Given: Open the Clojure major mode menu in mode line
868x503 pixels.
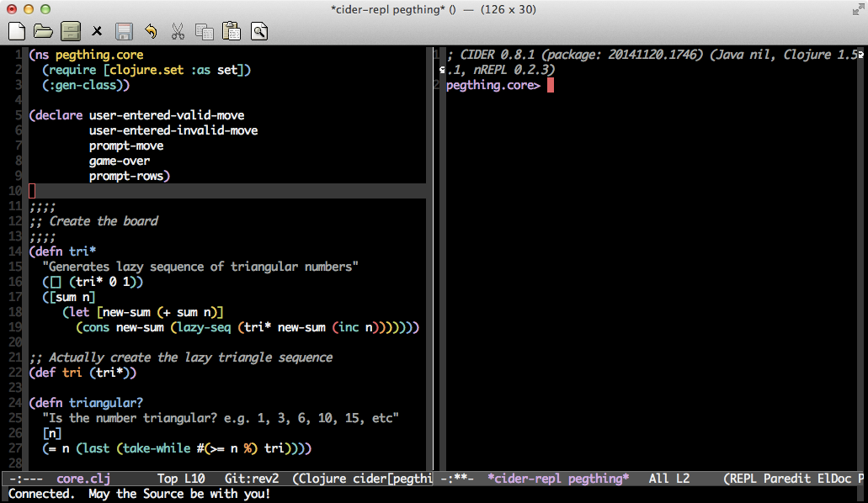Looking at the screenshot, I should point(323,479).
